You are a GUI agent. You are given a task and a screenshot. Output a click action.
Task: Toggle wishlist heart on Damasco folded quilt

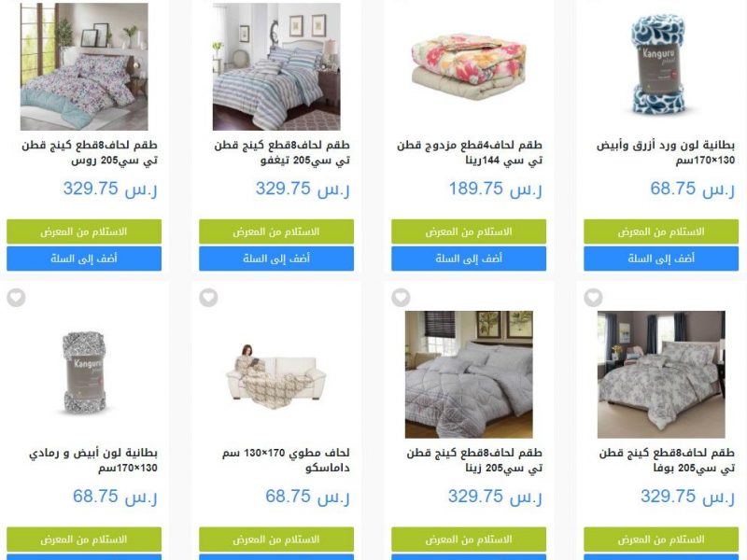point(208,298)
